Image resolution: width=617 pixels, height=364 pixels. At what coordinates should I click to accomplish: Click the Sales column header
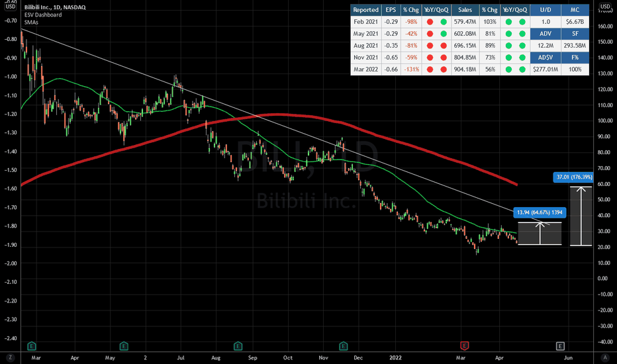tap(465, 10)
